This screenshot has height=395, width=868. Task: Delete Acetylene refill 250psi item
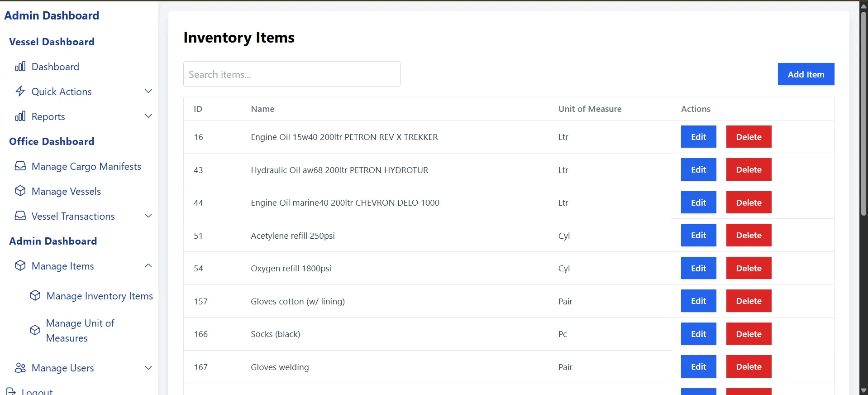[x=749, y=235]
